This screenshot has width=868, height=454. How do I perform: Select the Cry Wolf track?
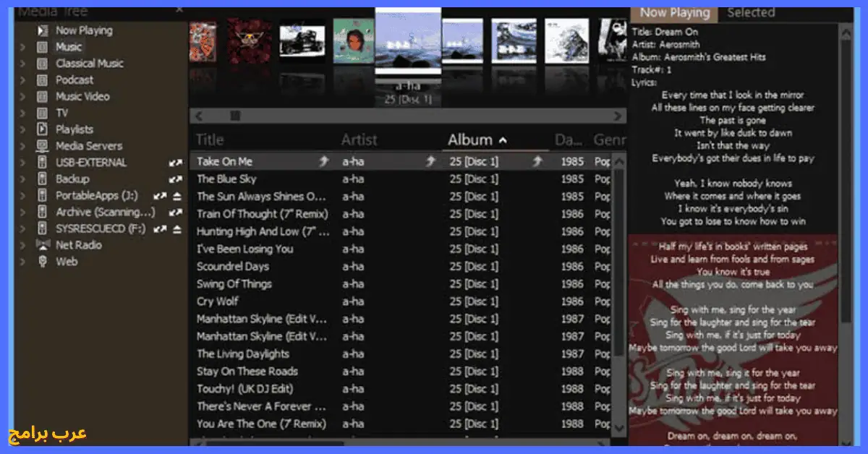tap(218, 301)
